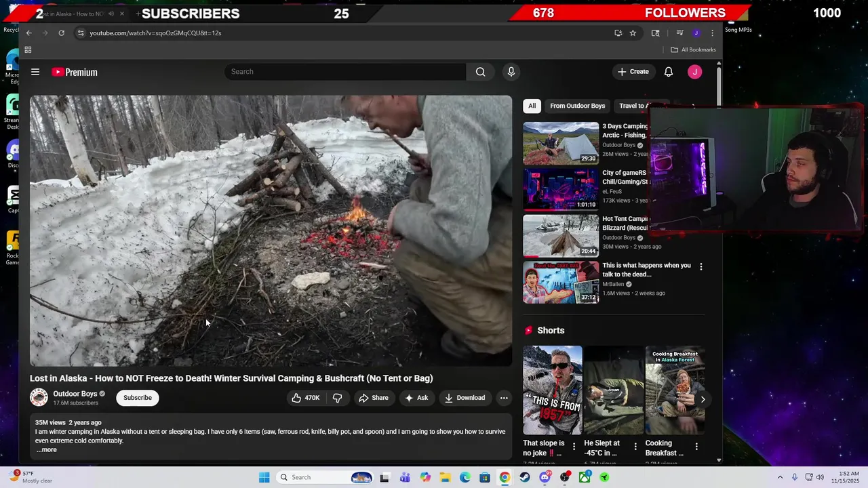868x488 pixels.
Task: Subscribe to Outdoor Boys channel
Action: [138, 398]
